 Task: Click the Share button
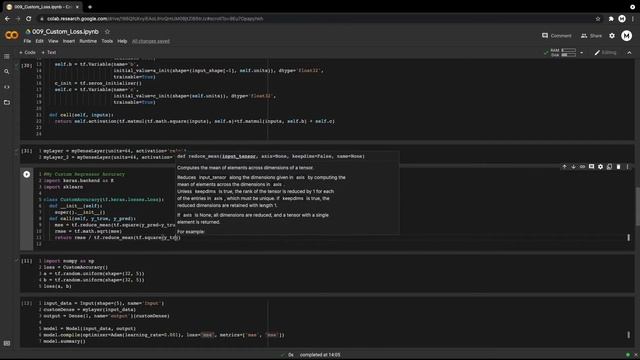coord(591,36)
